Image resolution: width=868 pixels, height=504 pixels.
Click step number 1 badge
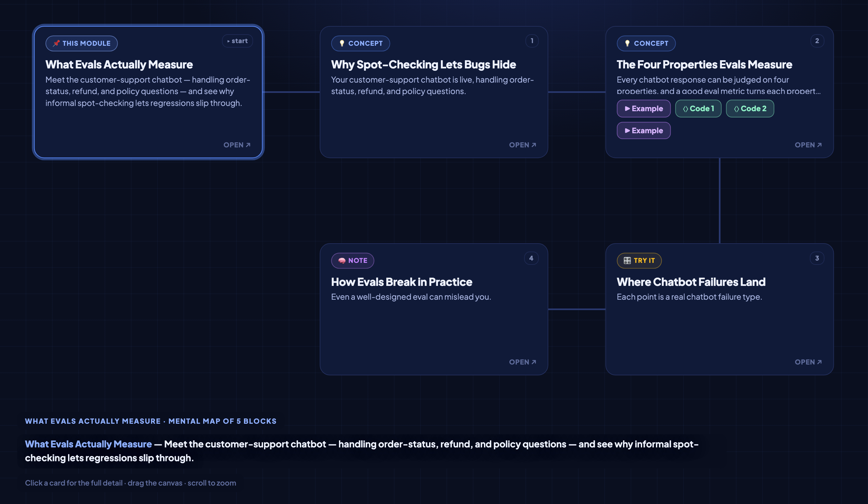[x=532, y=41]
